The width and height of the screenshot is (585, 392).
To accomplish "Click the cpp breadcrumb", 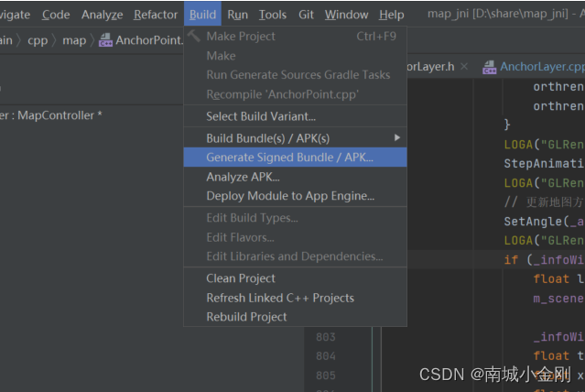I will tap(38, 40).
